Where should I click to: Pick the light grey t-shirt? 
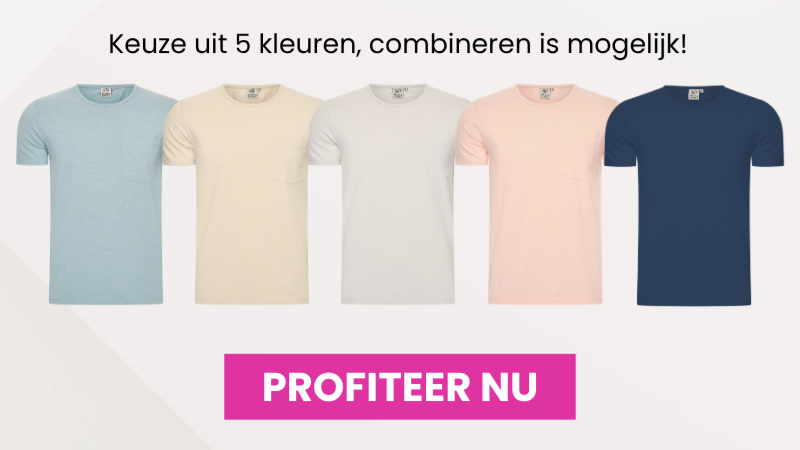(390, 194)
